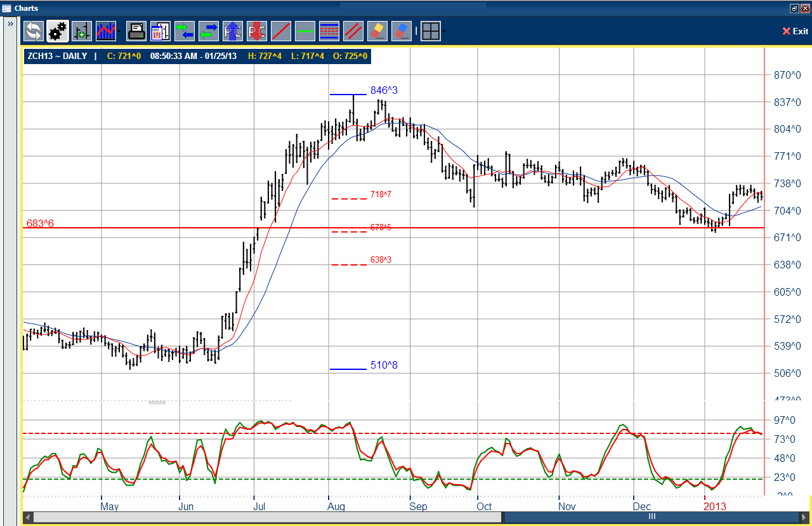The image size is (812, 526).
Task: Expand the collapsed left sidebar panel
Action: point(11,23)
